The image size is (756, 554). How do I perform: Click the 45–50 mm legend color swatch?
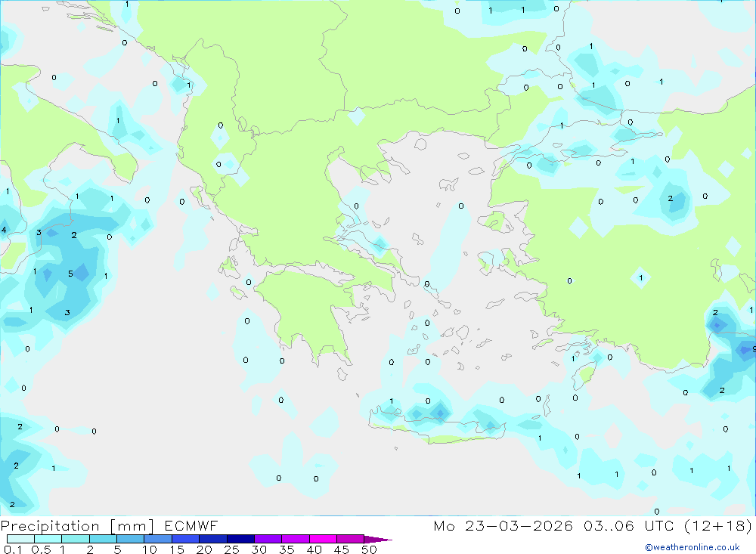click(351, 539)
